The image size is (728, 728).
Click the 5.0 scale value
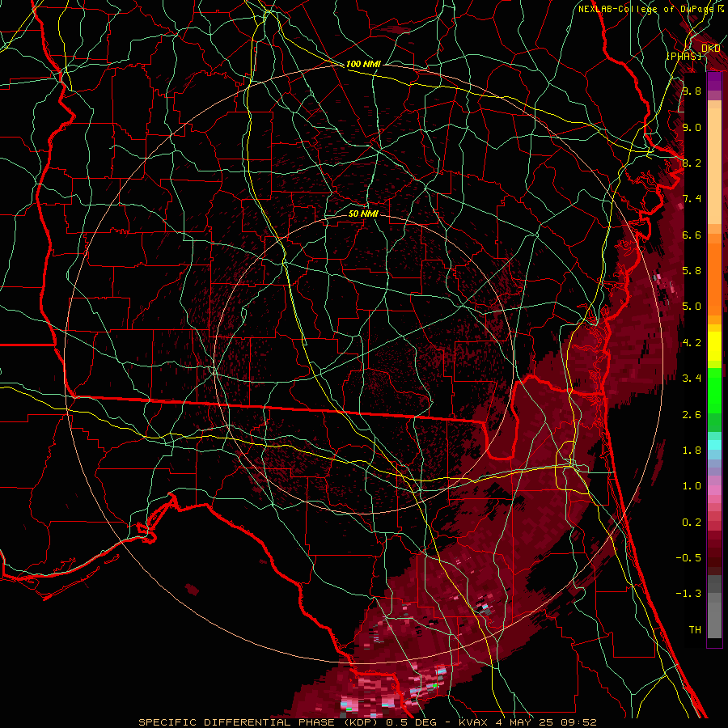(x=692, y=307)
